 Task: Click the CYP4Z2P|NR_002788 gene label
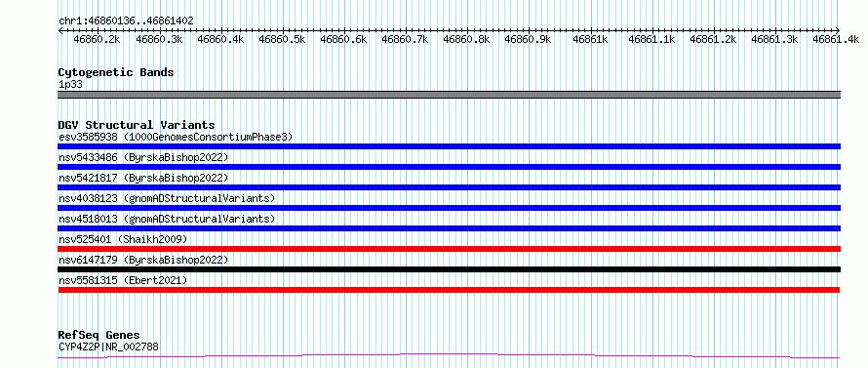pos(108,347)
